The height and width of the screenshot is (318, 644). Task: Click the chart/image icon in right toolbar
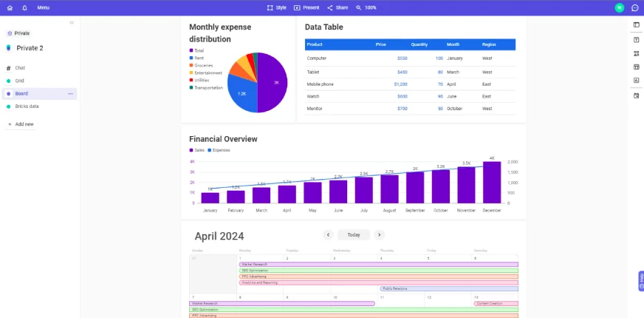point(636,81)
